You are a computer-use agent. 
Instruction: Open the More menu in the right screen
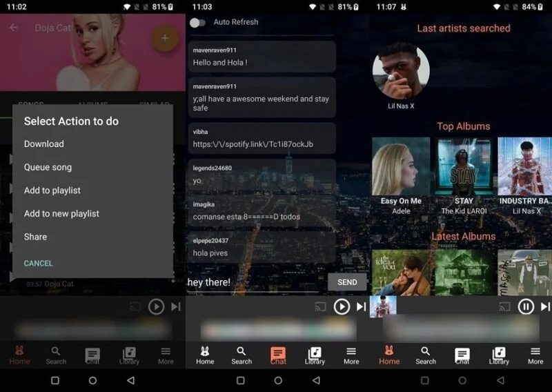pyautogui.click(x=535, y=355)
